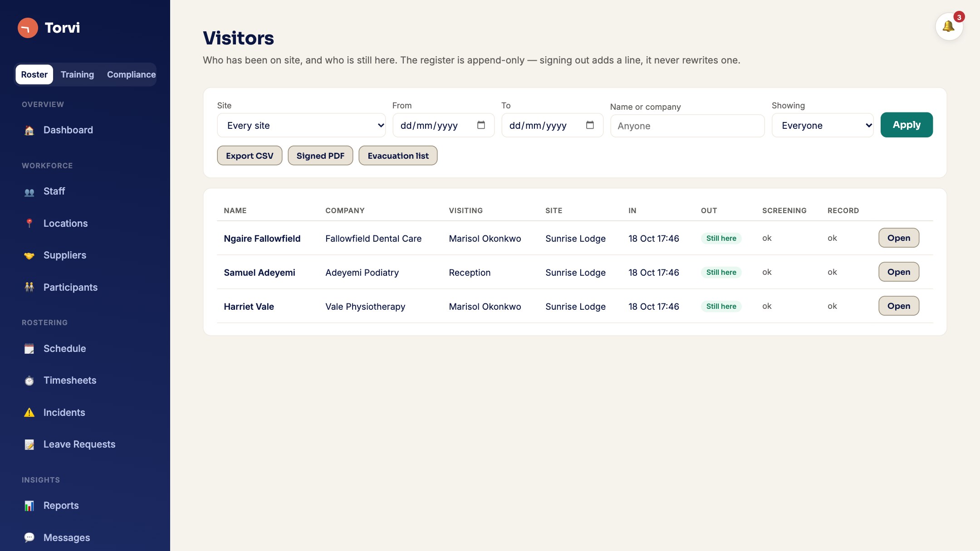Open Harriet Vale's visitor record
Viewport: 980px width, 551px height.
point(899,306)
